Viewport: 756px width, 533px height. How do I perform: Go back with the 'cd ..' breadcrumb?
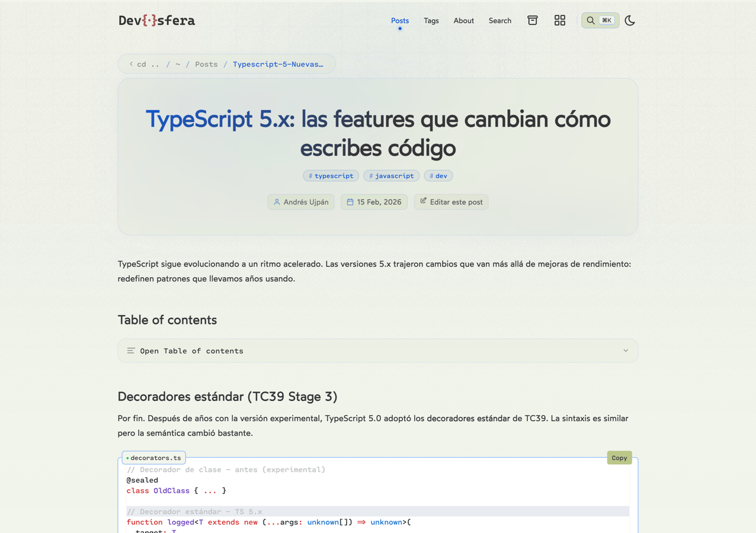pos(145,64)
